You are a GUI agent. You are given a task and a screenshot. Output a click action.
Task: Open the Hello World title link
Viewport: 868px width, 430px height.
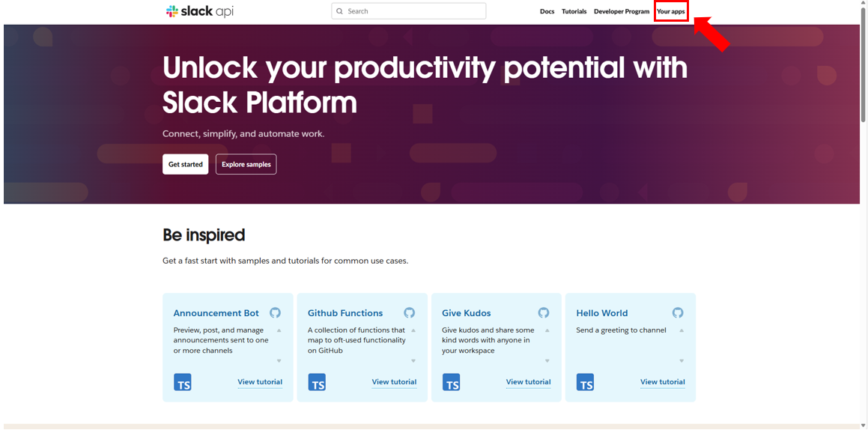tap(601, 313)
